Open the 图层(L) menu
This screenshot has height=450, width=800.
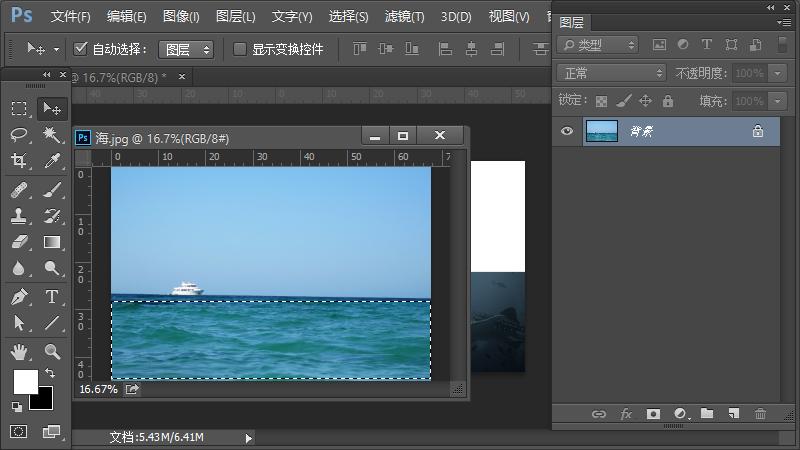point(236,16)
